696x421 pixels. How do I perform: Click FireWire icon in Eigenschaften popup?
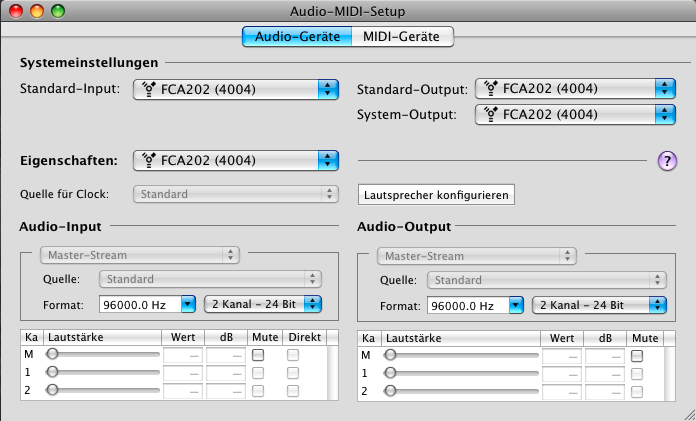tap(148, 160)
